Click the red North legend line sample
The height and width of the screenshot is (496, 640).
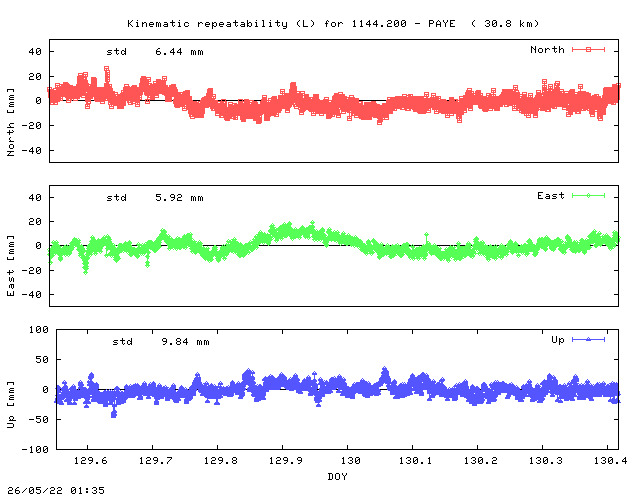(588, 50)
